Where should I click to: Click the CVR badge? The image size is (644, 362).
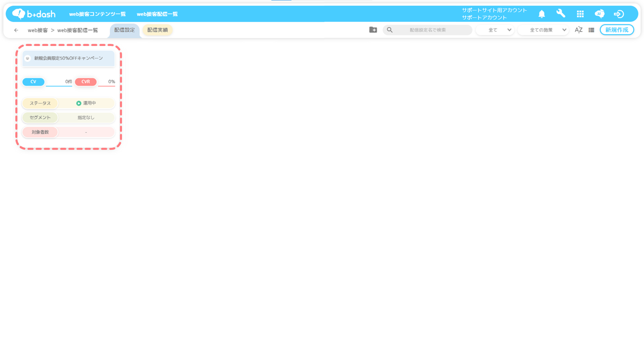[86, 82]
